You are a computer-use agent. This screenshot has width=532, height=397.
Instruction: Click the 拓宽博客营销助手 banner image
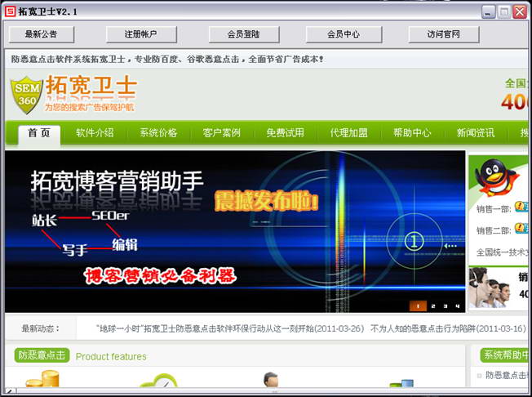[235, 232]
